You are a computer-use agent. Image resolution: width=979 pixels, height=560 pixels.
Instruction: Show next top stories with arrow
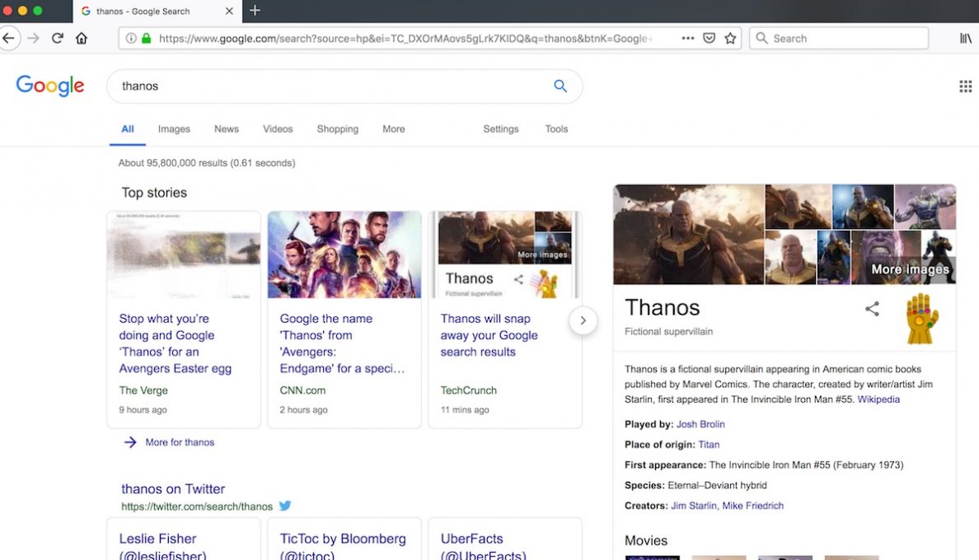pyautogui.click(x=583, y=320)
